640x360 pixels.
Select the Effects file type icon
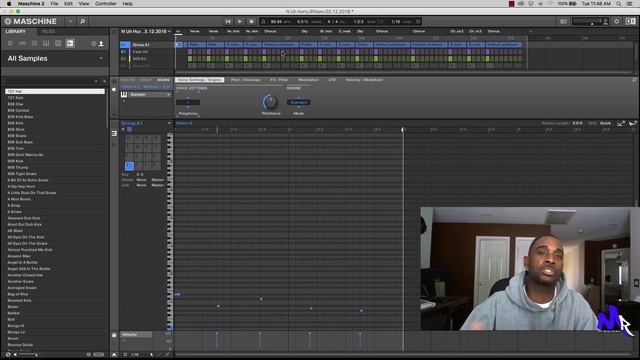58,43
